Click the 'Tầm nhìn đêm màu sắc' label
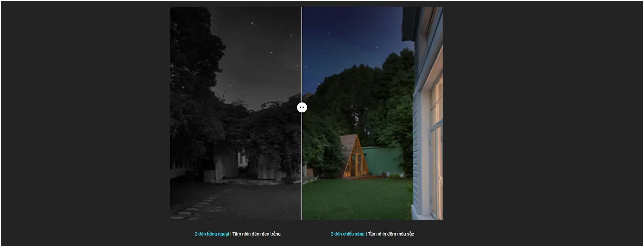 pyautogui.click(x=391, y=234)
